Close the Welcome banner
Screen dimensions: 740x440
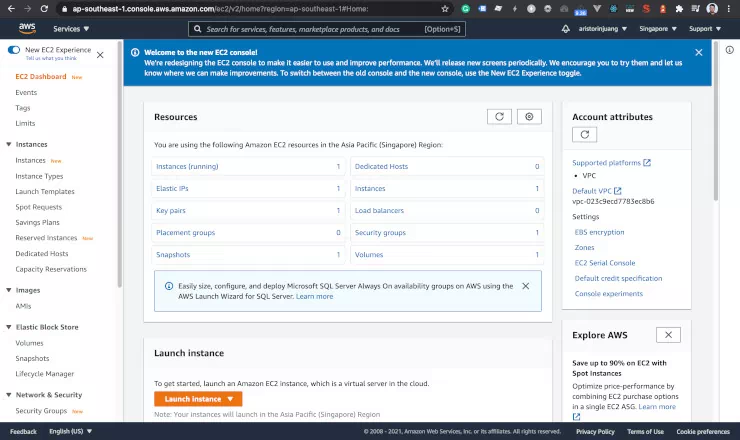click(698, 52)
